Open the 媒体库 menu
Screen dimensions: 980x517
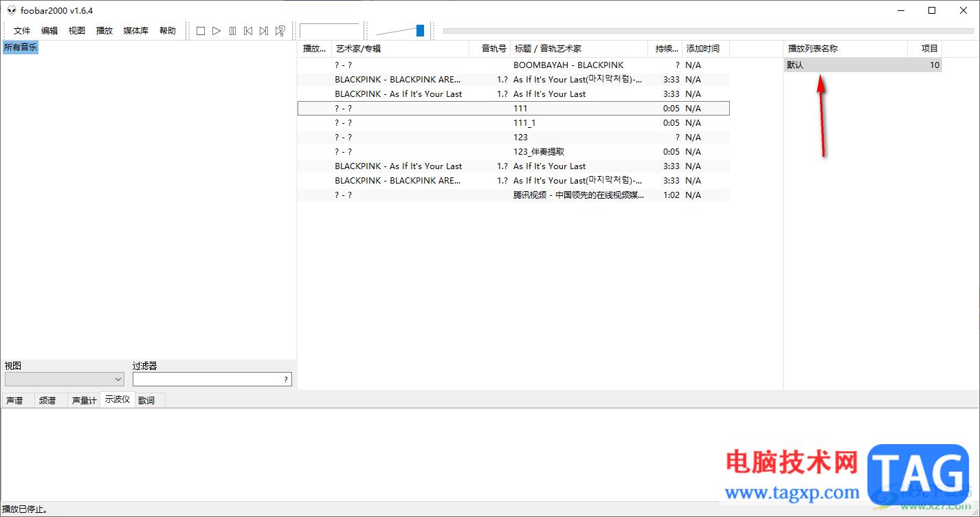pos(136,31)
